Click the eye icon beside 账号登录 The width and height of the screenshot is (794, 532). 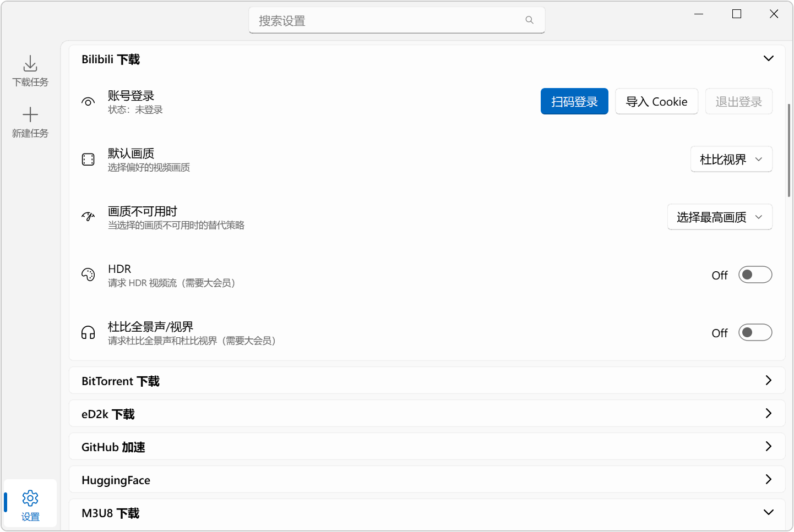pyautogui.click(x=88, y=102)
